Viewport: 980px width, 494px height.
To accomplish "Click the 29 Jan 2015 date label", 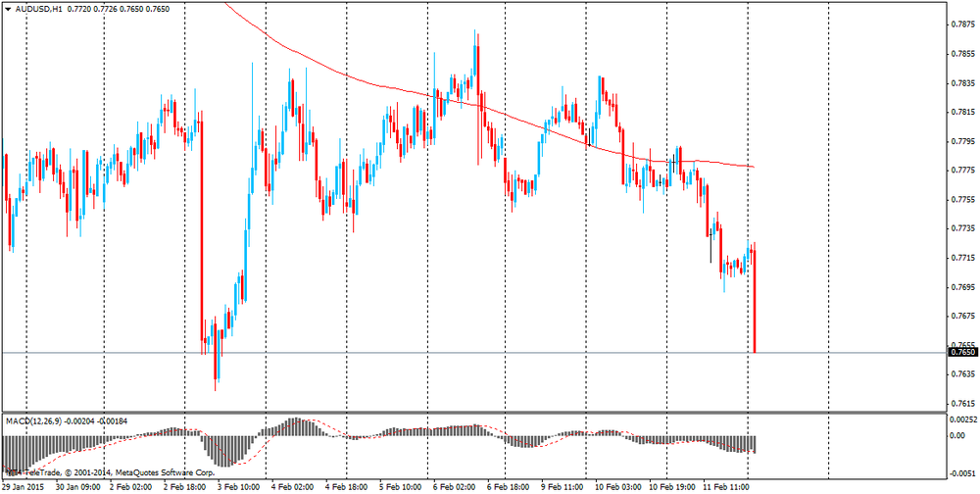I will [x=24, y=486].
